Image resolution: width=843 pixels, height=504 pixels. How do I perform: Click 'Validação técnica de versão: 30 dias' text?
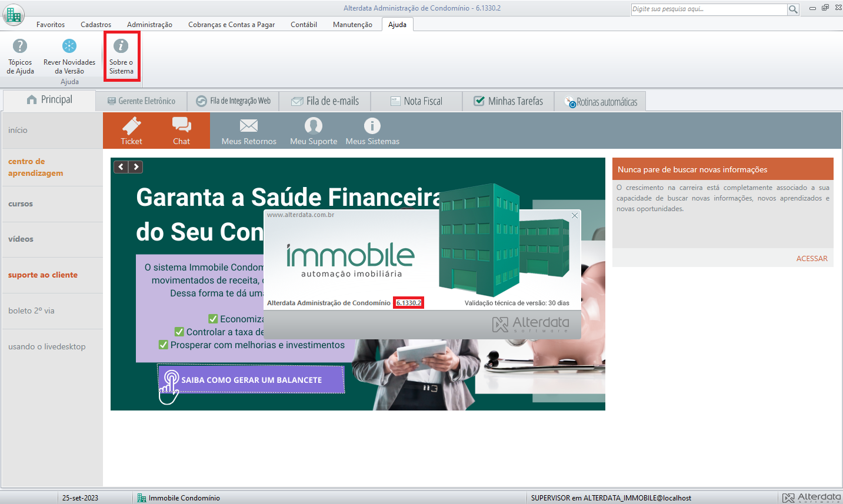pos(517,303)
